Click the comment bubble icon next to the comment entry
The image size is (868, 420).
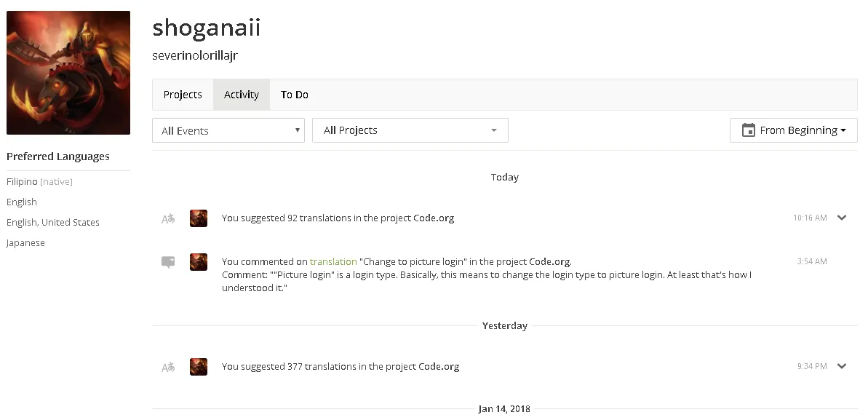click(x=168, y=262)
